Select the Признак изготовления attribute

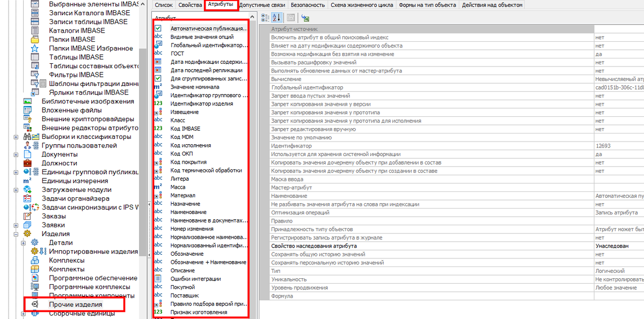coord(199,311)
